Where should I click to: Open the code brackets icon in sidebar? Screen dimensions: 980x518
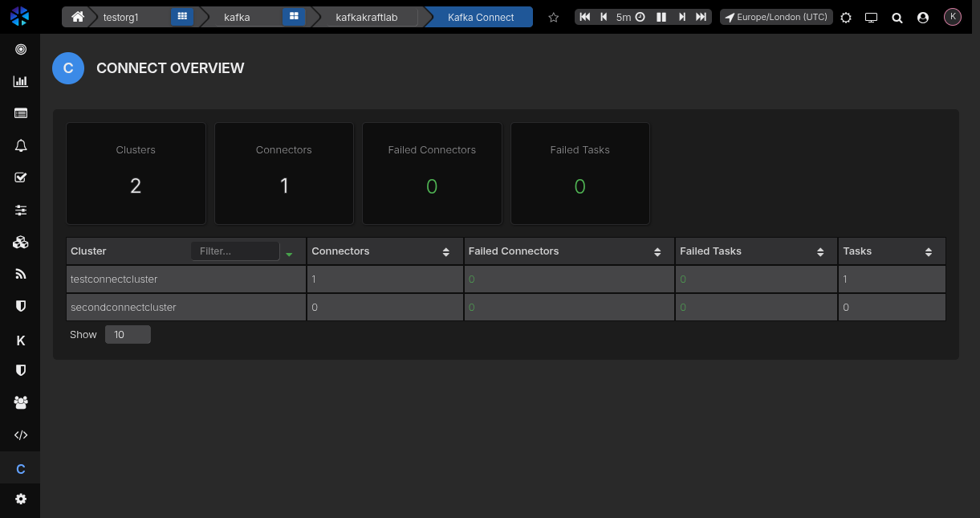tap(21, 435)
